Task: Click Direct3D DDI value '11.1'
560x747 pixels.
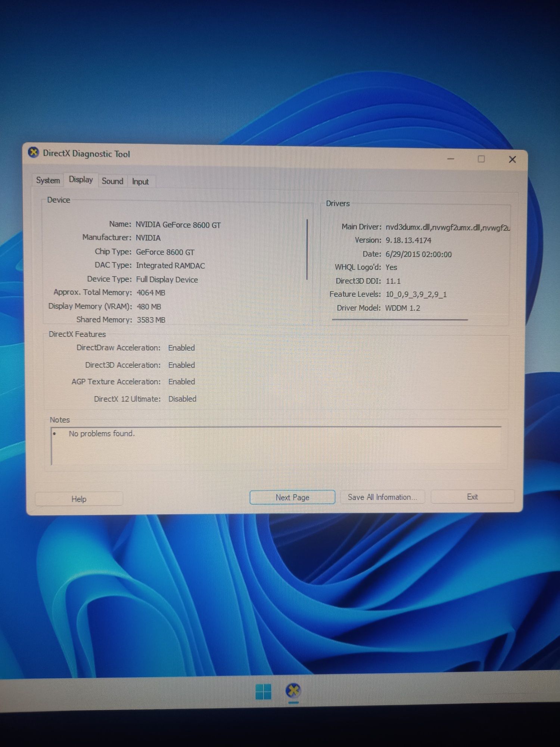Action: 393,281
